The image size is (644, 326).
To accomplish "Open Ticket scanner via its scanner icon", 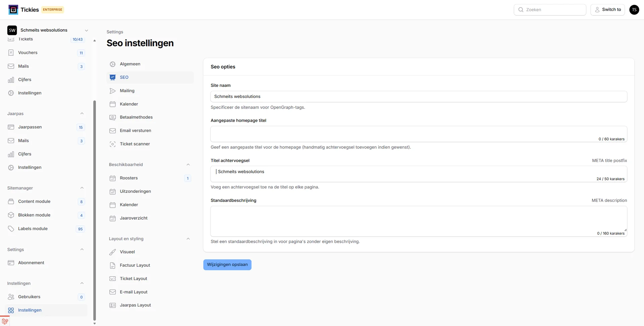I will pos(112,144).
